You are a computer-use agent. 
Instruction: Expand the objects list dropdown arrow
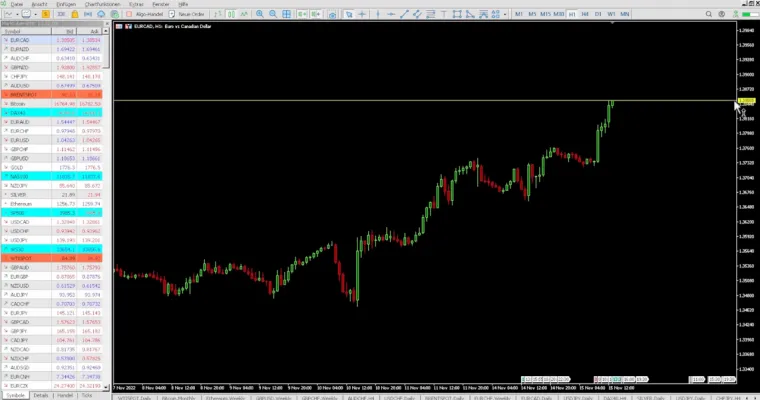(505, 14)
